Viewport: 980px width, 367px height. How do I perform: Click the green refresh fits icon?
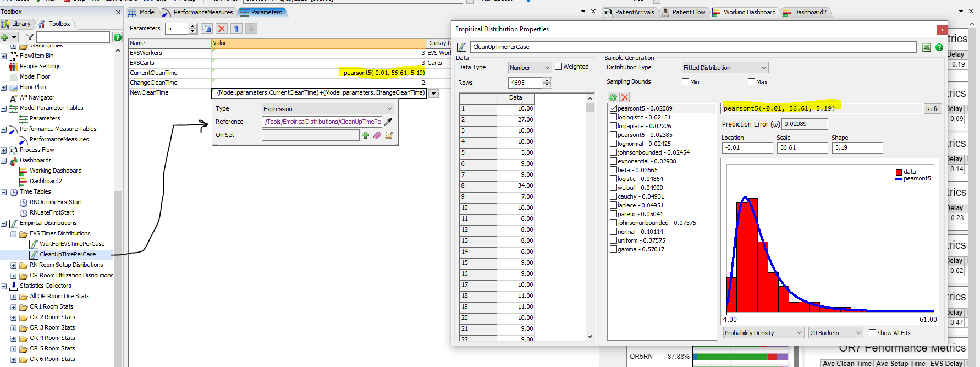(613, 97)
